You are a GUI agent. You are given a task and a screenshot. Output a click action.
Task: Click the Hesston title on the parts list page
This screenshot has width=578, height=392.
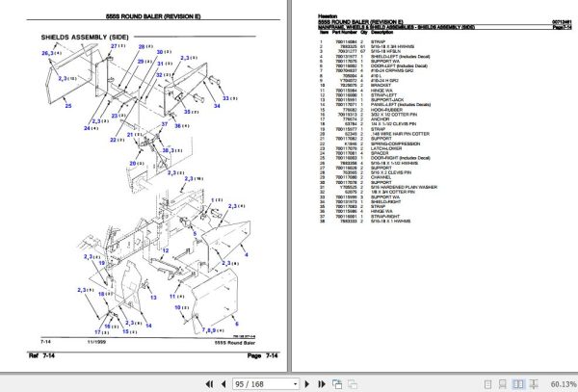coord(328,16)
